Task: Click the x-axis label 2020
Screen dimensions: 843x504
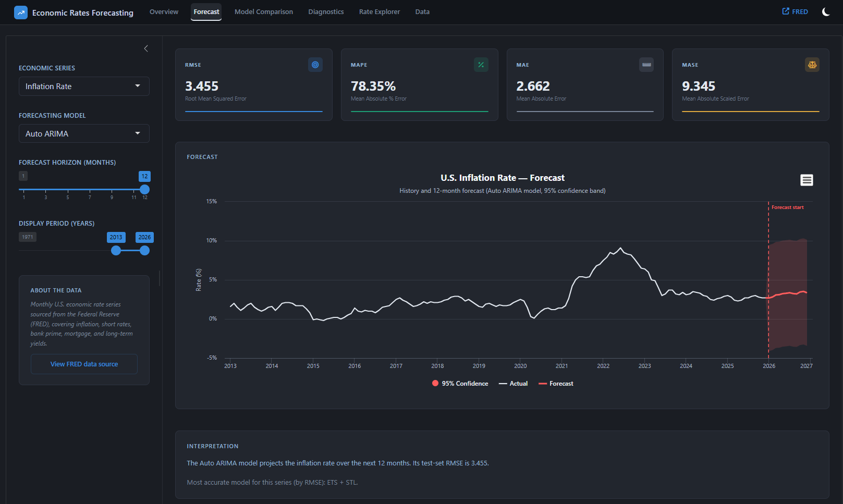Action: pos(520,366)
